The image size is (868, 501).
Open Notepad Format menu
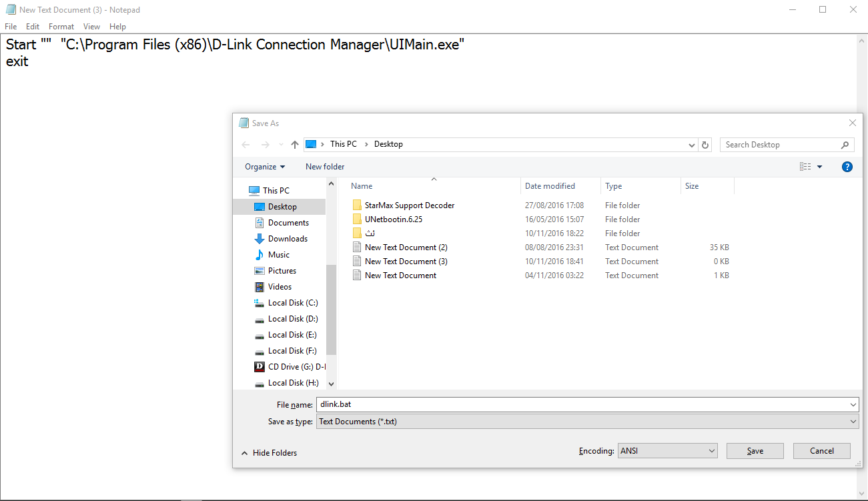61,27
